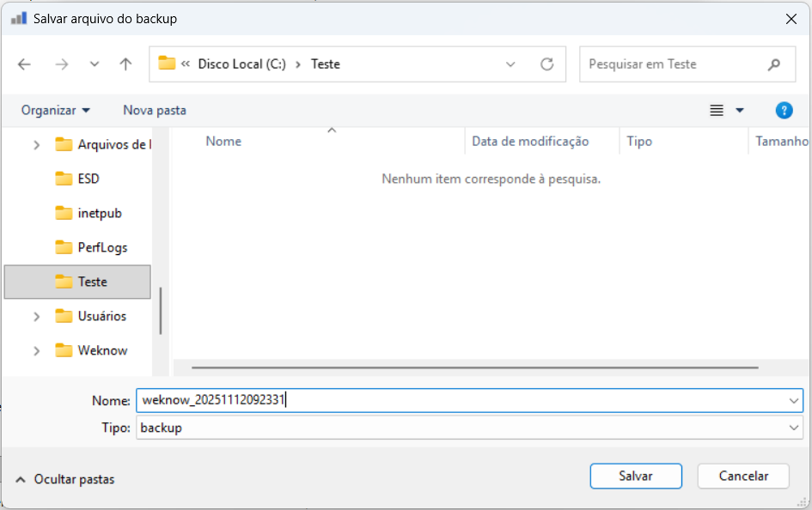Click the search magnifier icon
The image size is (812, 510).
point(773,64)
